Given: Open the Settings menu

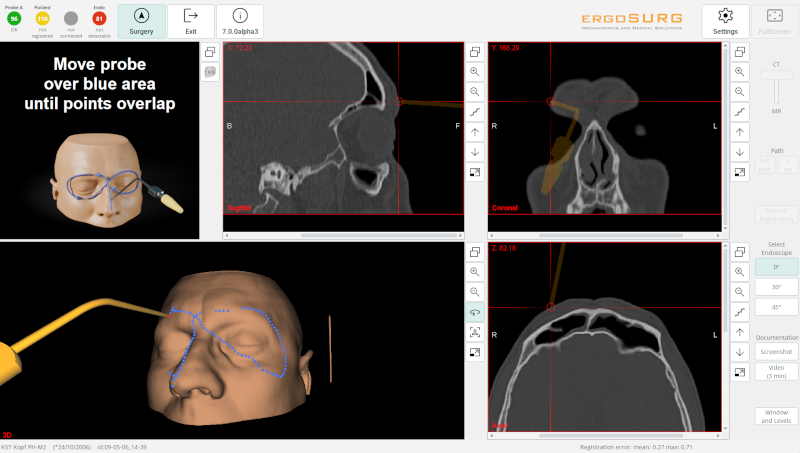Looking at the screenshot, I should (x=725, y=20).
